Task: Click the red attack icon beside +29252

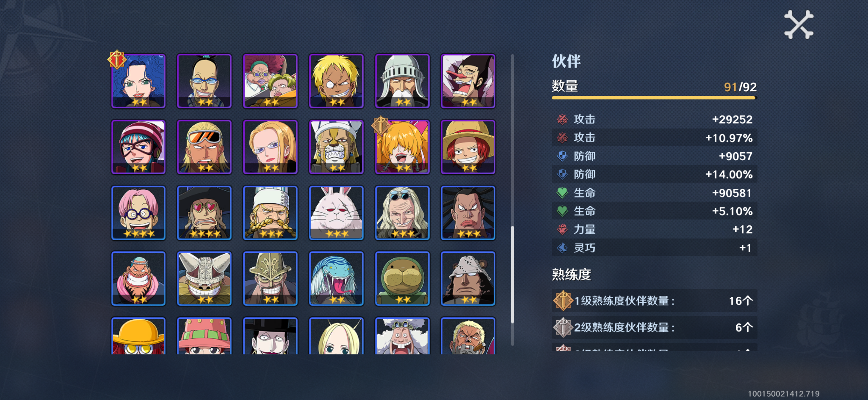Action: point(562,119)
